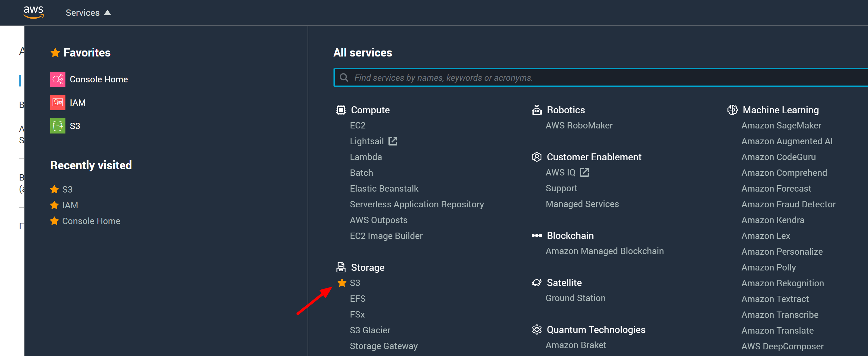Open AWS IQ external link icon

click(x=584, y=173)
